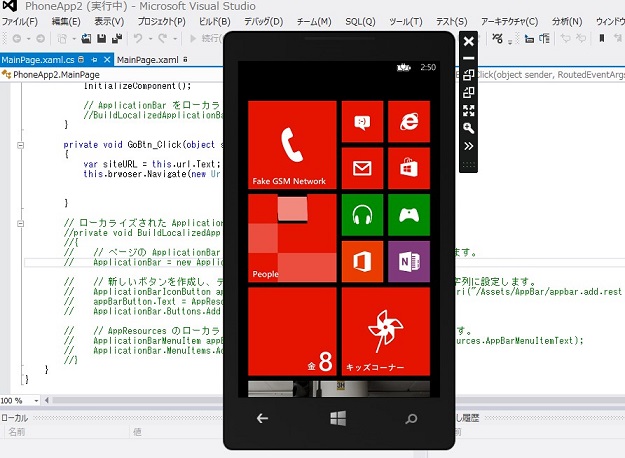Open the テスト(S) menu
The height and width of the screenshot is (458, 625).
click(452, 22)
